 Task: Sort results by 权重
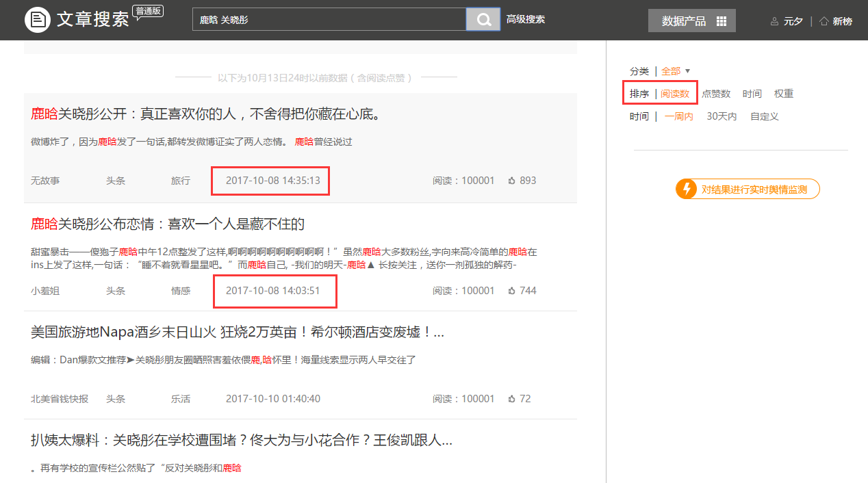(784, 94)
